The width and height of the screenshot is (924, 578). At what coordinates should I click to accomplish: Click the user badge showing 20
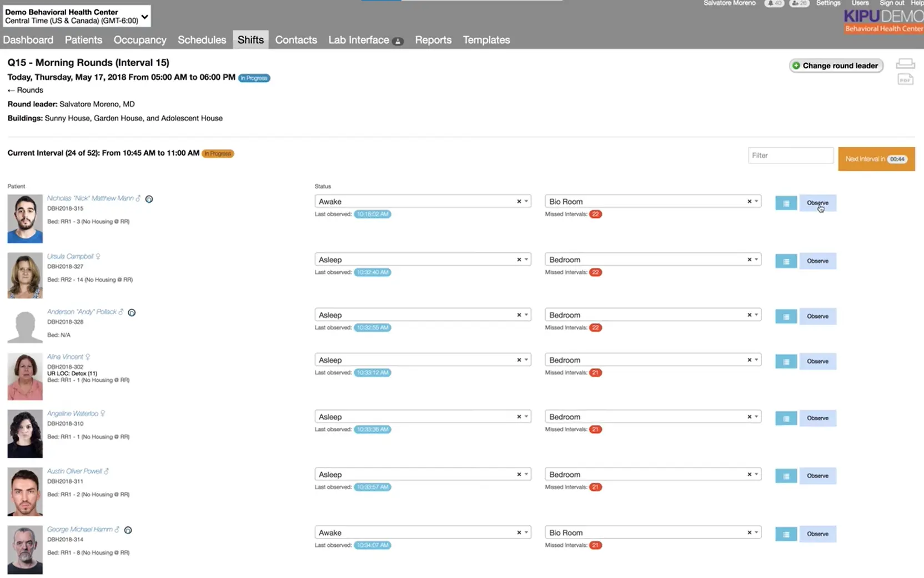(799, 3)
